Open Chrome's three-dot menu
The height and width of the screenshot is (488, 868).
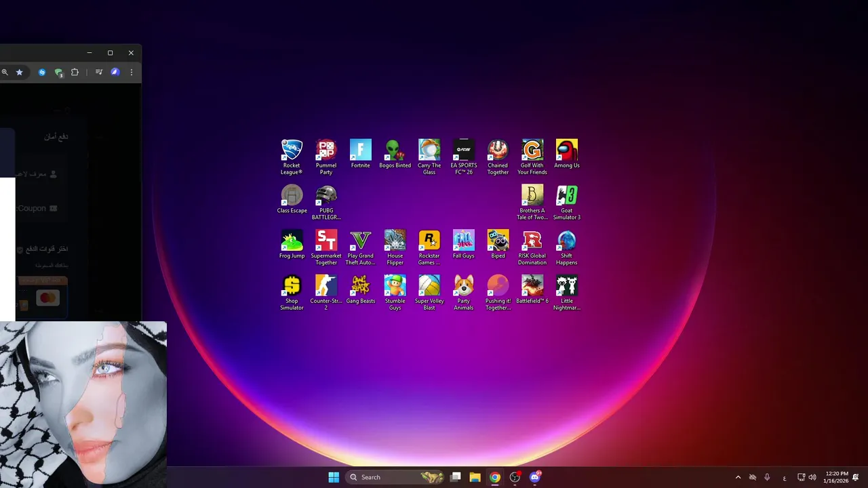132,72
